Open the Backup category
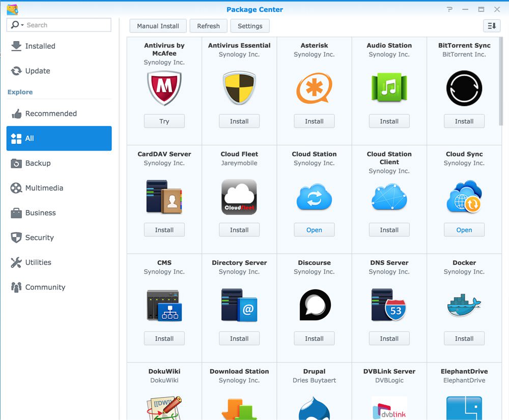Viewport: 509px width, 420px height. 59,163
